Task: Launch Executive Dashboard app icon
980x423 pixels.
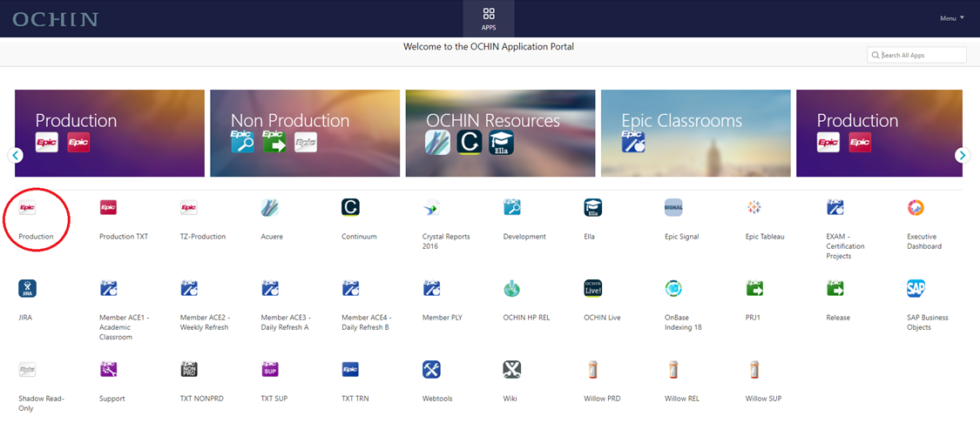Action: pyautogui.click(x=916, y=208)
